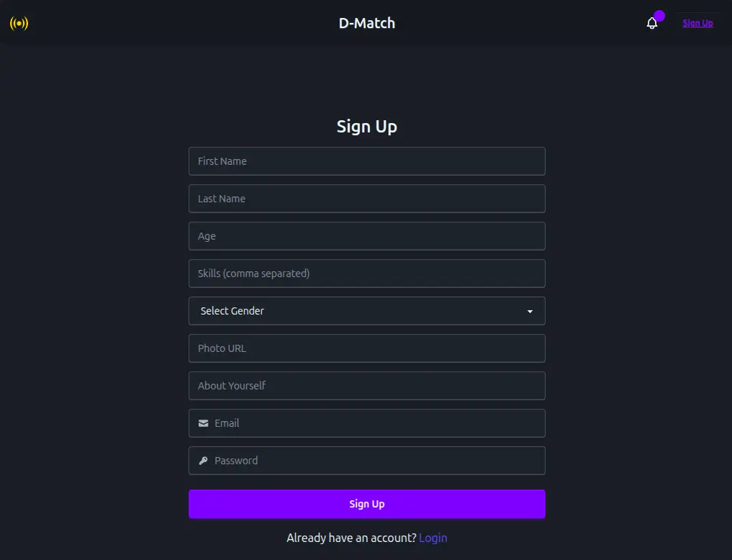Focus the Skills comma separated field
Image resolution: width=732 pixels, height=560 pixels.
pyautogui.click(x=367, y=274)
